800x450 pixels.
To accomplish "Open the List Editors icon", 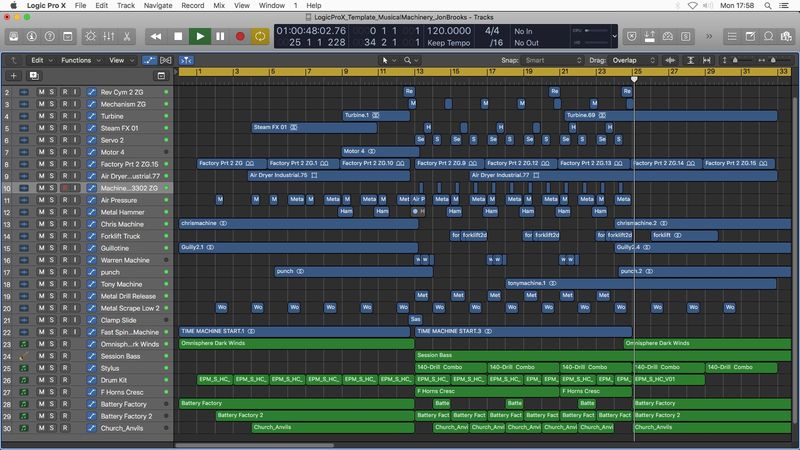I will click(732, 36).
